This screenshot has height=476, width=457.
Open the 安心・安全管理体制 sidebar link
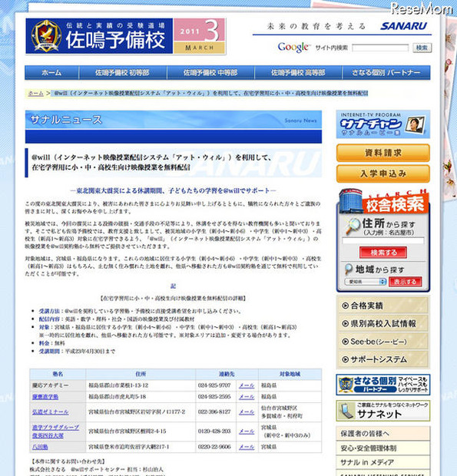tap(383, 448)
